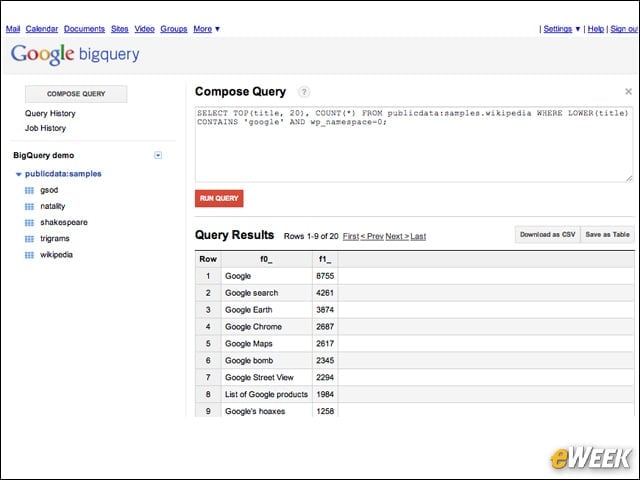Viewport: 640px width, 480px height.
Task: Click the Help link
Action: (x=596, y=29)
